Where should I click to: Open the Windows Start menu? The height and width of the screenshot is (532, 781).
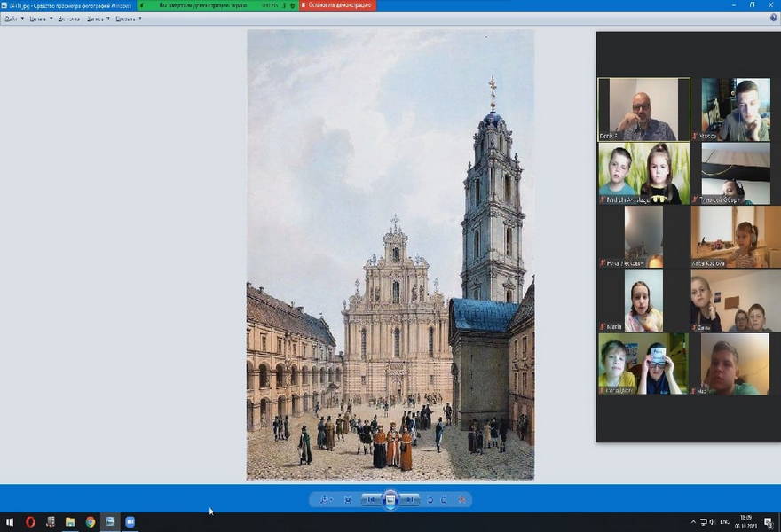[x=10, y=522]
